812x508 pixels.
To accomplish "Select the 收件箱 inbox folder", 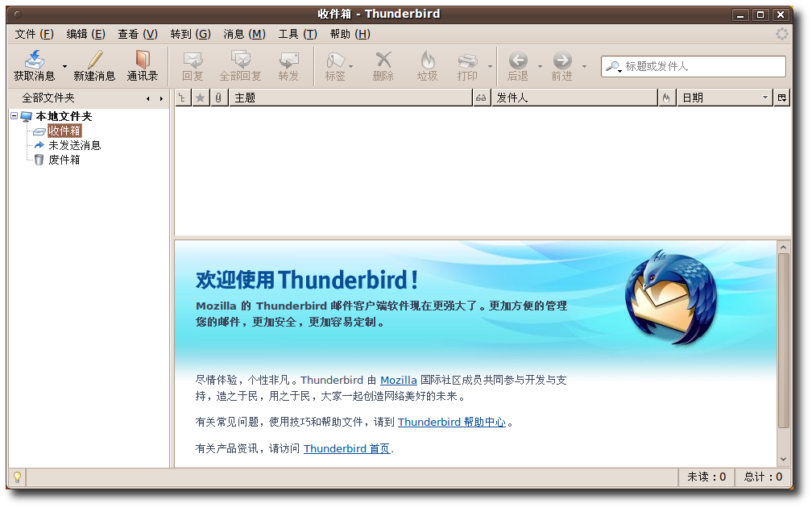I will click(64, 131).
